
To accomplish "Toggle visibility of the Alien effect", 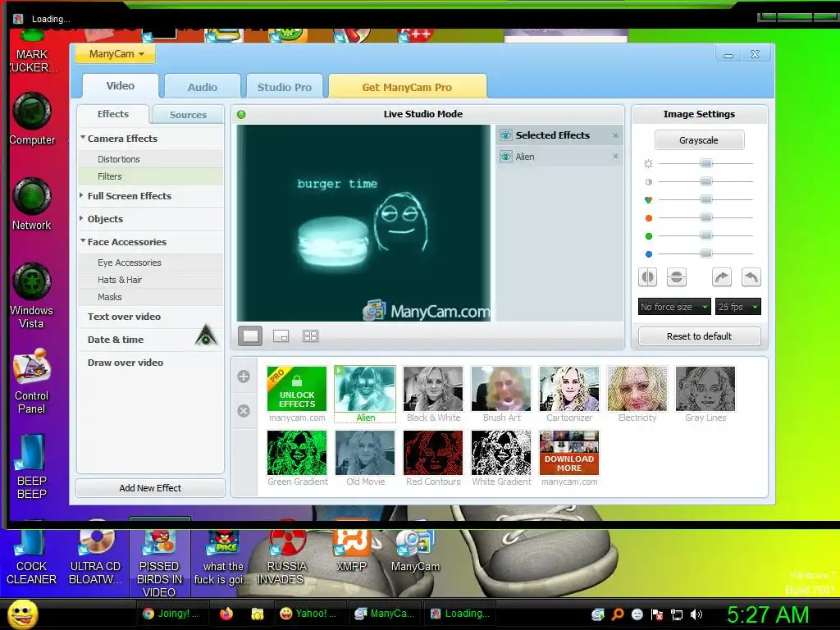I will click(x=505, y=157).
